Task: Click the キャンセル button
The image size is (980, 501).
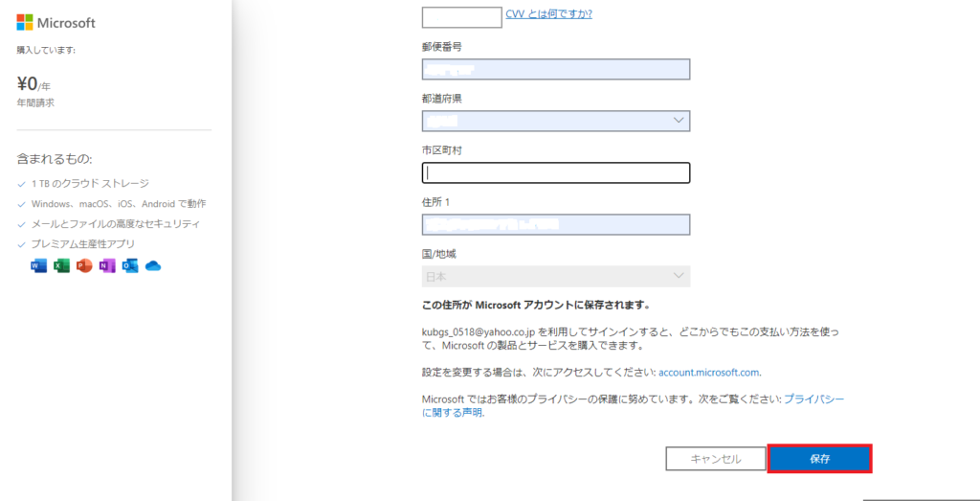Action: click(x=716, y=459)
